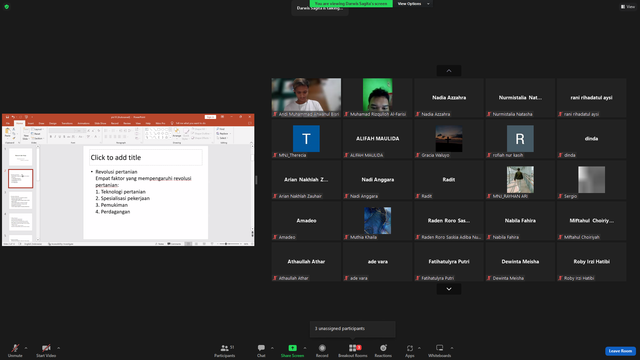Switch to the Transitions tab in PowerPoint
This screenshot has width=640, height=360.
click(x=67, y=123)
